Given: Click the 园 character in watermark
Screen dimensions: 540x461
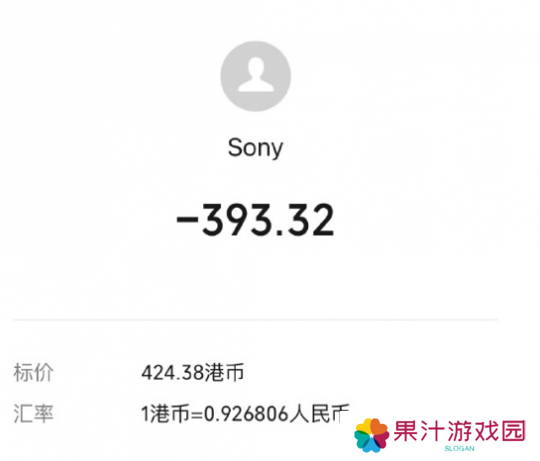Looking at the screenshot, I should click(x=514, y=431).
